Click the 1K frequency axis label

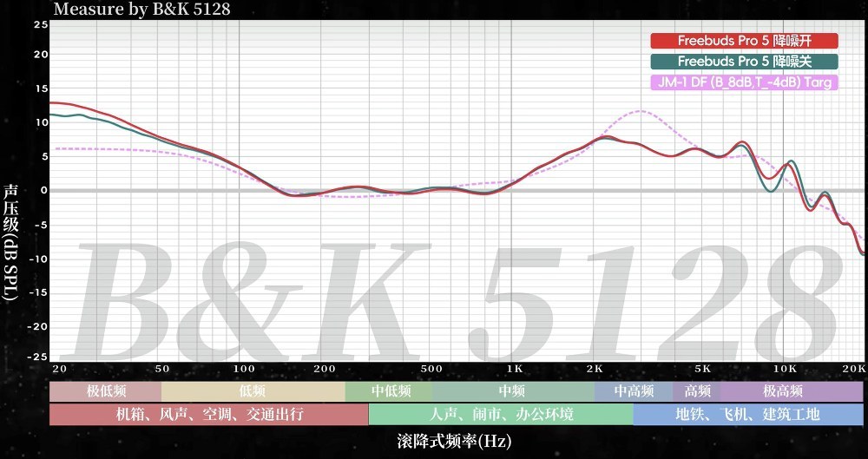tap(514, 369)
